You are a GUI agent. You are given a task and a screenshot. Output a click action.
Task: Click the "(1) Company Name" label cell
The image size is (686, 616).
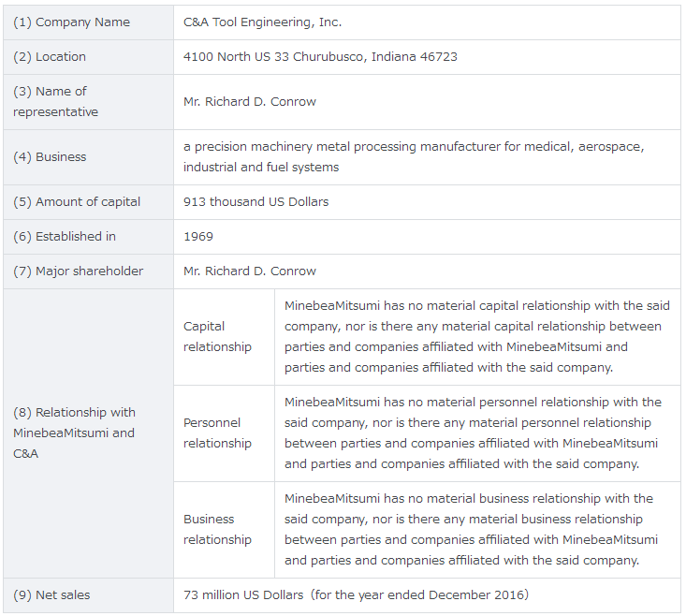click(71, 22)
